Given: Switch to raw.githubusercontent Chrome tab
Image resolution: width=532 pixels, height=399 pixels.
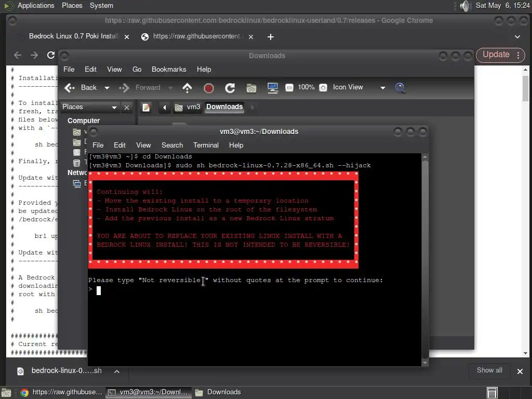Looking at the screenshot, I should pos(197,36).
